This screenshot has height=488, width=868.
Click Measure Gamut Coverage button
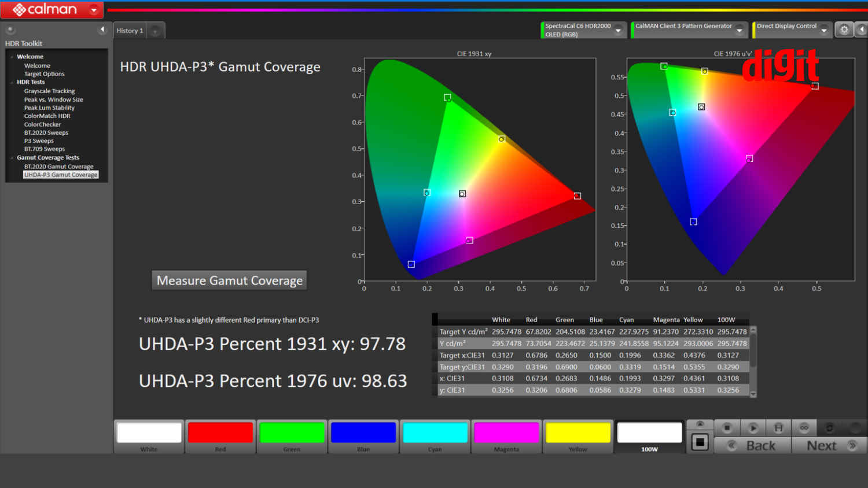[x=230, y=280]
